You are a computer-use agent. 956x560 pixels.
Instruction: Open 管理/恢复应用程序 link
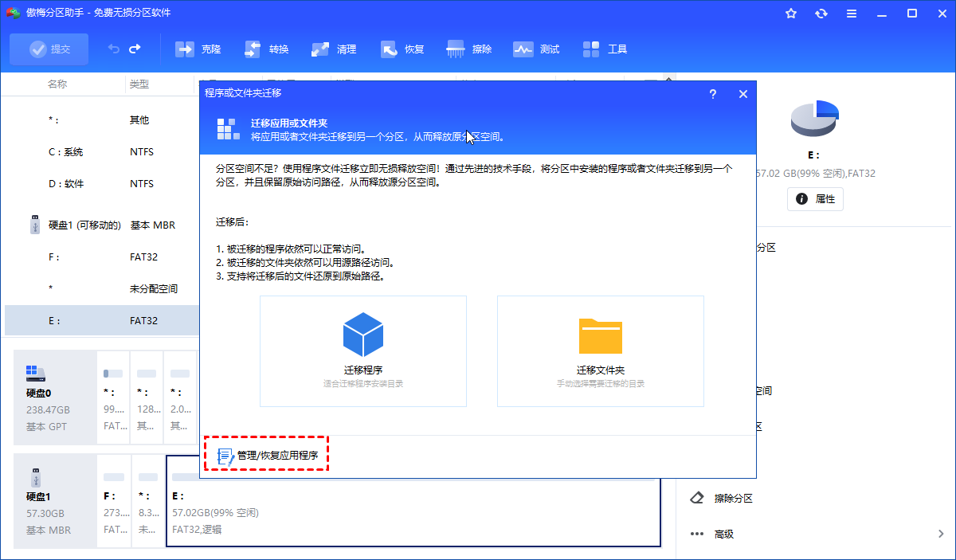click(268, 456)
